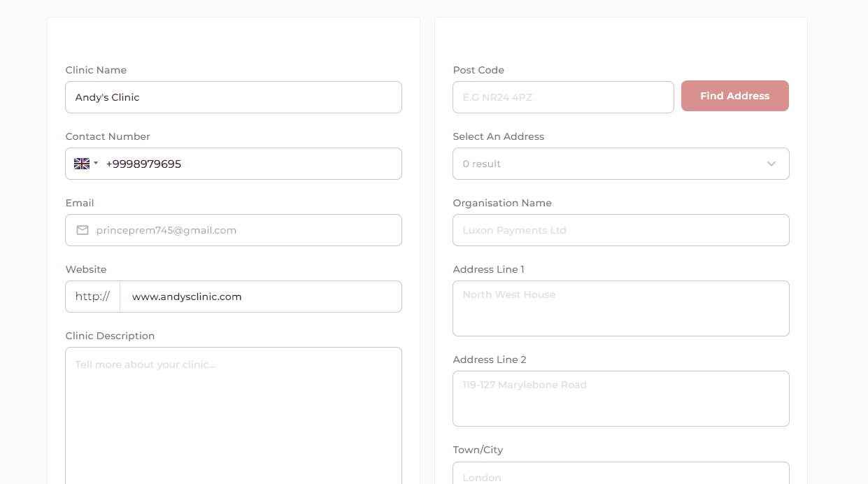Screen dimensions: 868x484
Task: Click the Post Code input box
Action: [x=563, y=97]
